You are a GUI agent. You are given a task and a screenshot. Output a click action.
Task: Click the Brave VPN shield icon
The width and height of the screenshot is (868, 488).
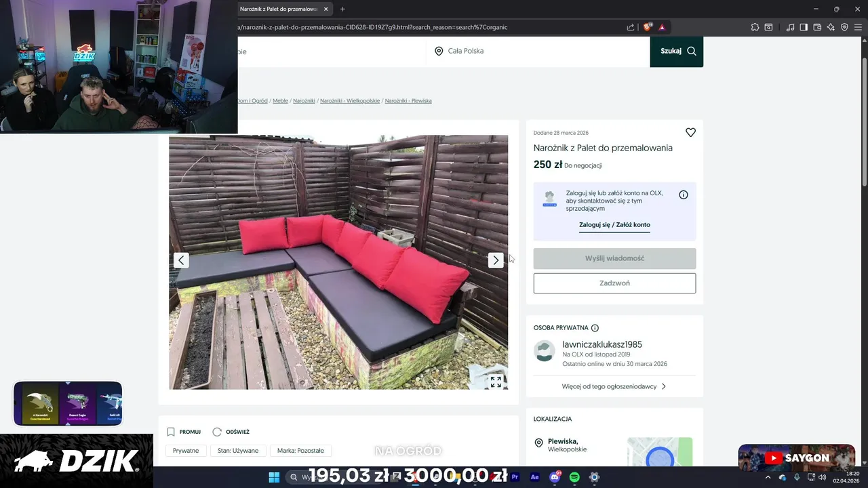(x=844, y=27)
